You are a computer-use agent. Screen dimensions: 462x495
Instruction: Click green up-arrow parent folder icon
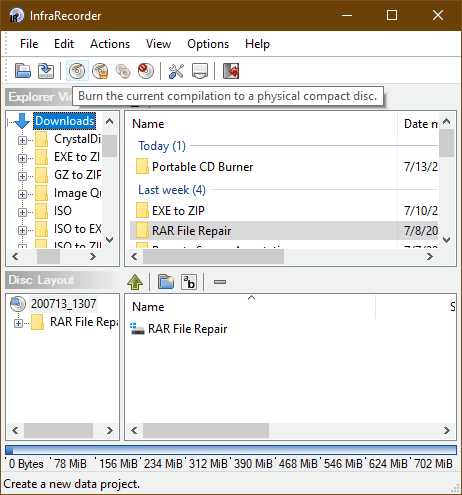tap(135, 282)
